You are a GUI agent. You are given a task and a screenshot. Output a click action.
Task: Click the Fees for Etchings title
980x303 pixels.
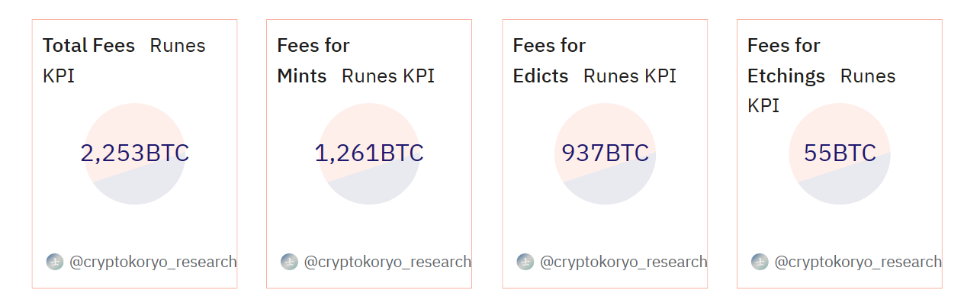[786, 60]
